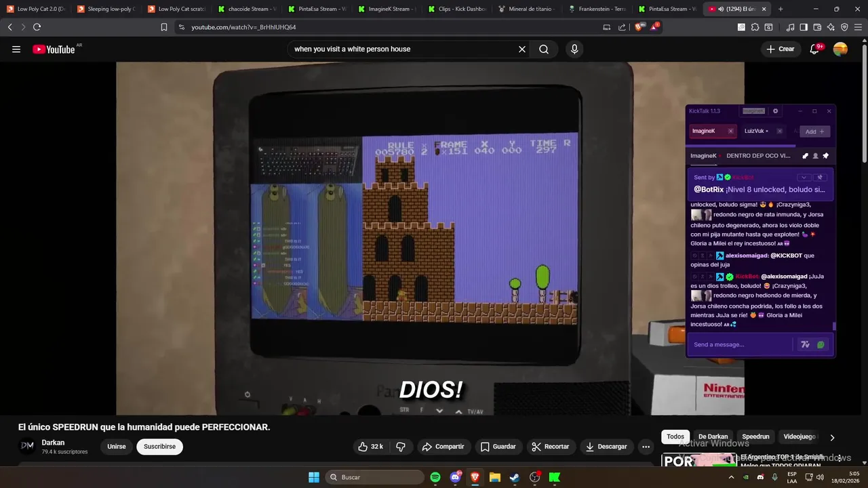Open the YouTube account avatar menu
This screenshot has height=488, width=868.
pos(840,49)
